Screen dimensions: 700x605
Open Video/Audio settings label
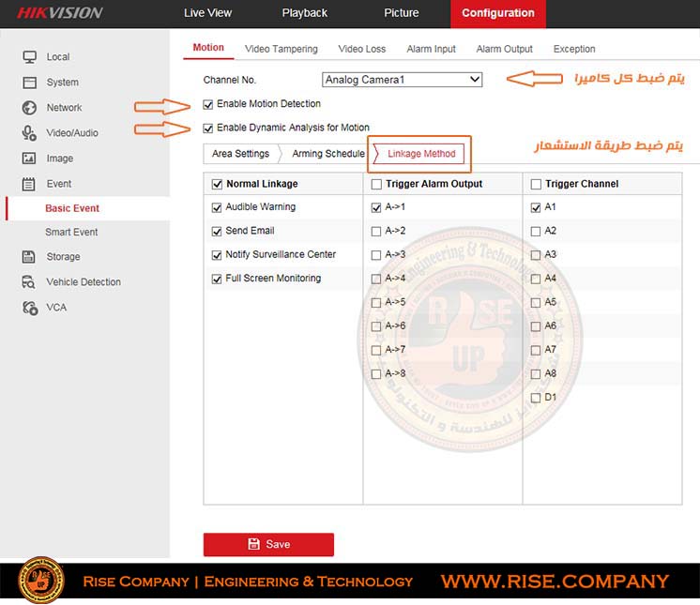coord(72,133)
